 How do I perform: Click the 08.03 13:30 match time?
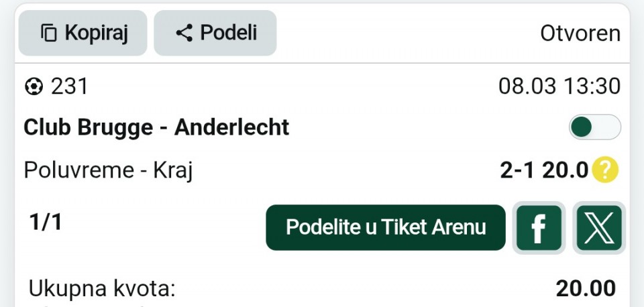[x=559, y=87]
